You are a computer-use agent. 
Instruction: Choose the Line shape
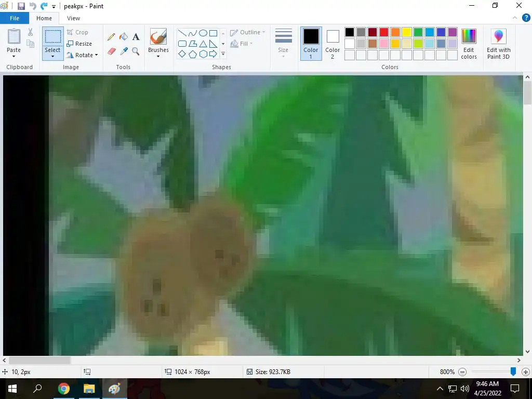(182, 33)
